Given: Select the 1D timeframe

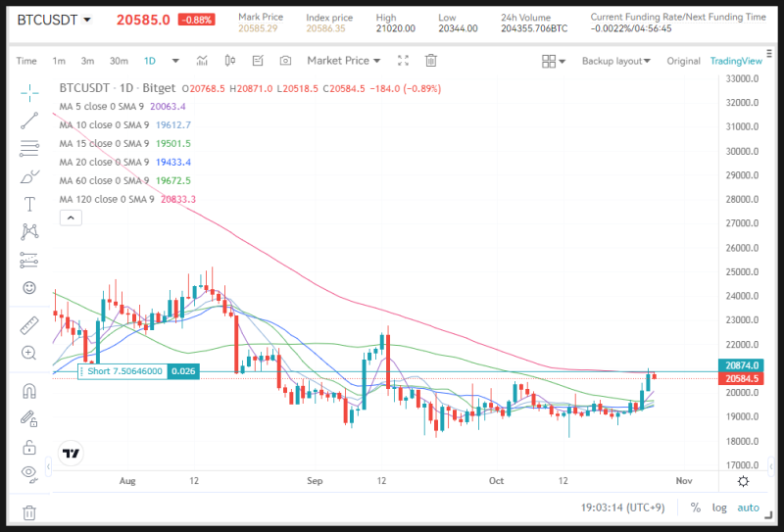Looking at the screenshot, I should point(150,61).
